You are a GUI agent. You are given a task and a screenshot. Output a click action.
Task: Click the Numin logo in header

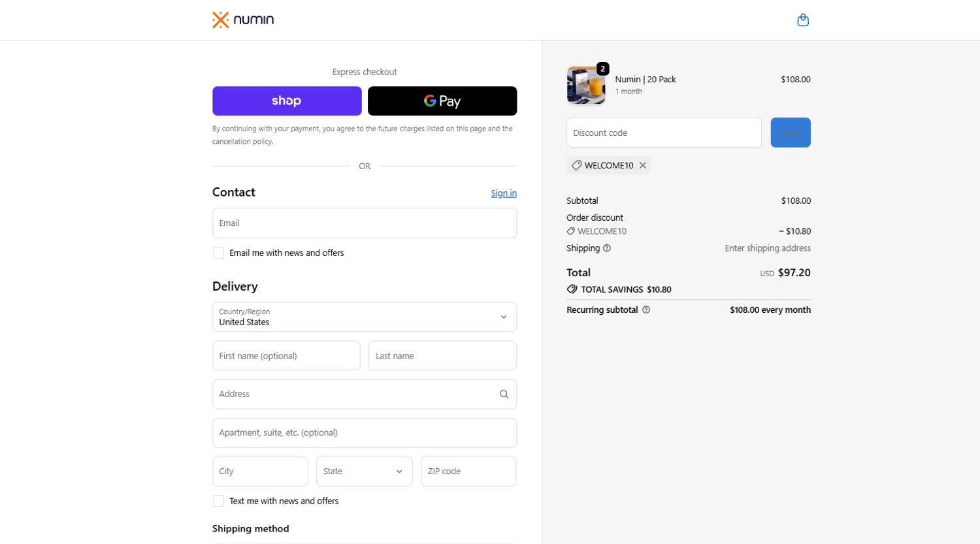click(x=243, y=20)
